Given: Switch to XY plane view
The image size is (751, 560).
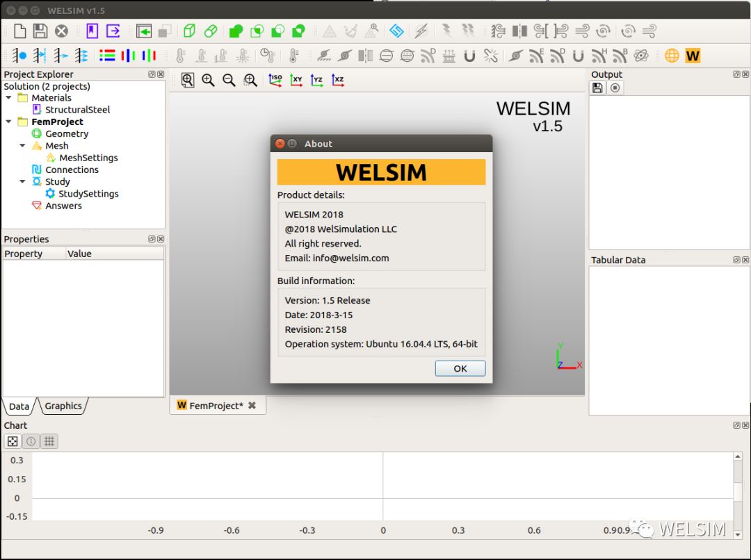Looking at the screenshot, I should [x=296, y=80].
